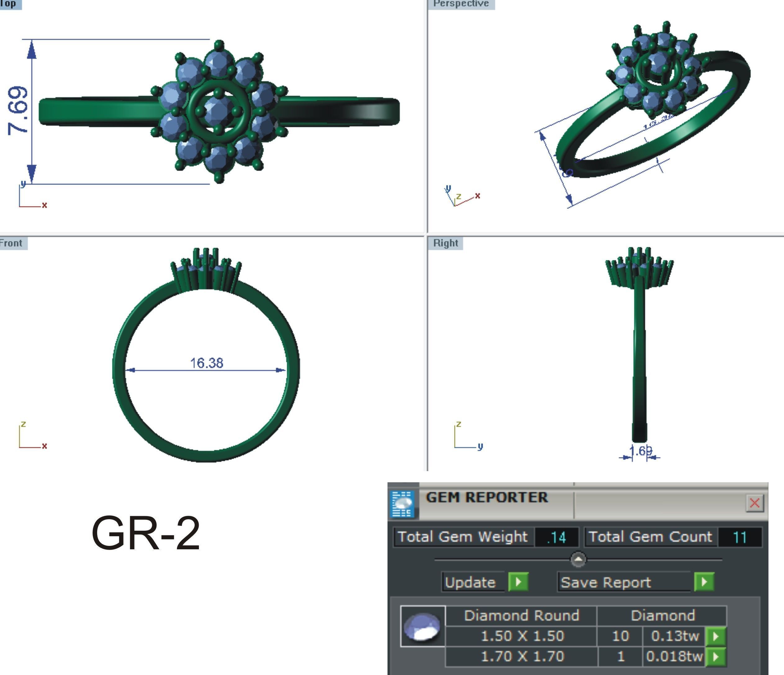The height and width of the screenshot is (675, 784).
Task: Collapse the panel using the round arrow handle
Action: tap(578, 559)
